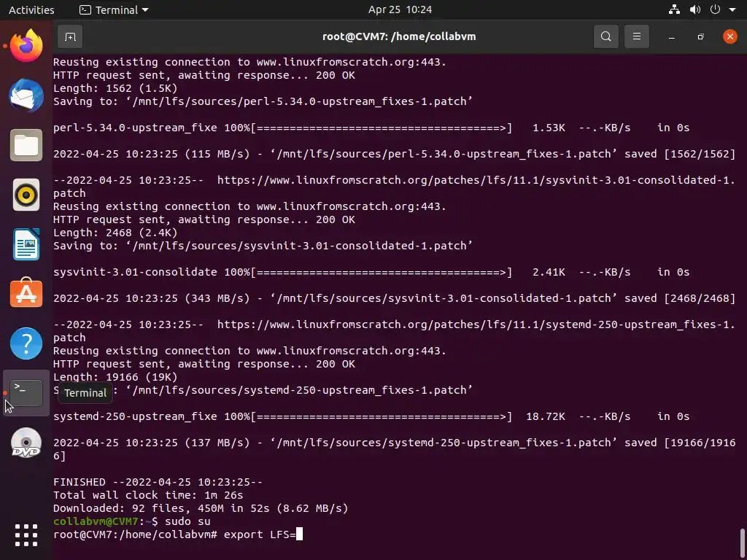Click 'Downloaded: 92 files' summary line
The height and width of the screenshot is (560, 747).
[x=201, y=508]
